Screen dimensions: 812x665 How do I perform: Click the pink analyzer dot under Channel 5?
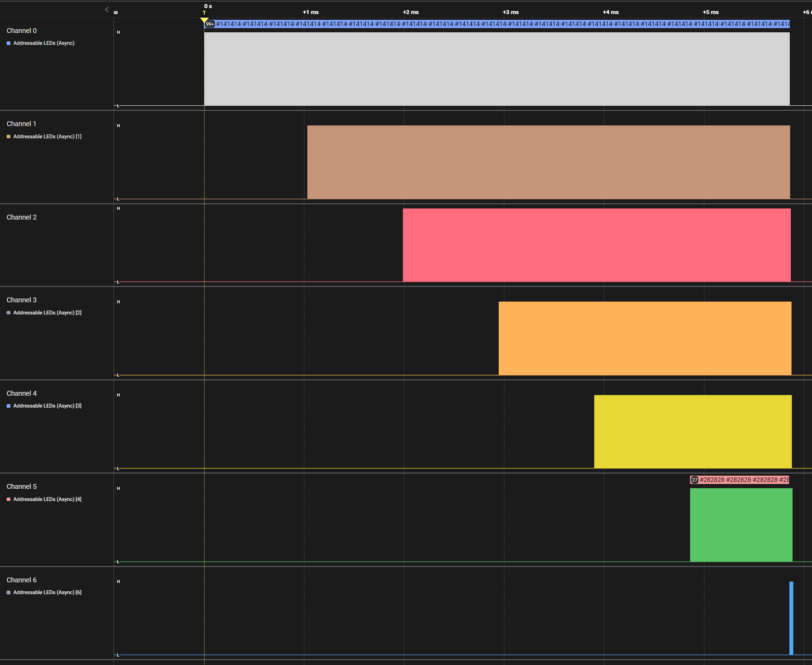[x=8, y=500]
